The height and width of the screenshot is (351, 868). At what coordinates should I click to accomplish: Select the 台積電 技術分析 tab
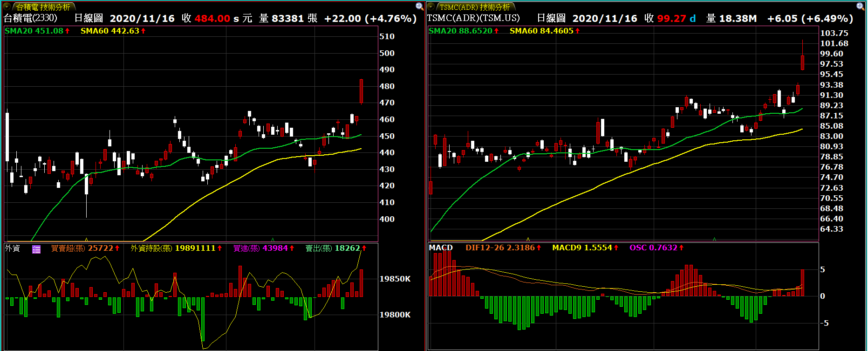coord(43,7)
